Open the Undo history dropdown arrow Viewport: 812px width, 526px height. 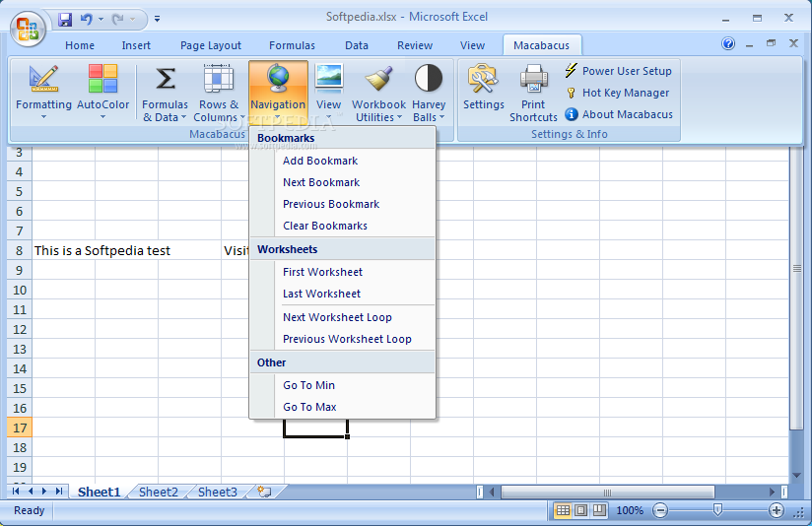coord(101,20)
